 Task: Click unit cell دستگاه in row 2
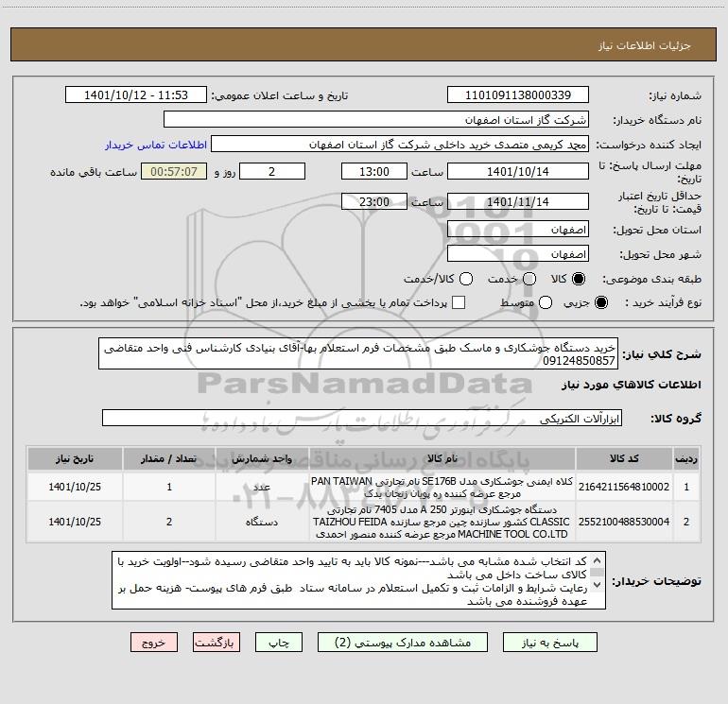tap(262, 522)
